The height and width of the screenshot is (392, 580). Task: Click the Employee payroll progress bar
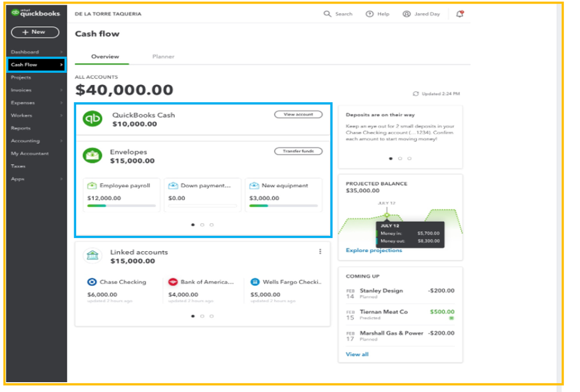click(x=121, y=206)
